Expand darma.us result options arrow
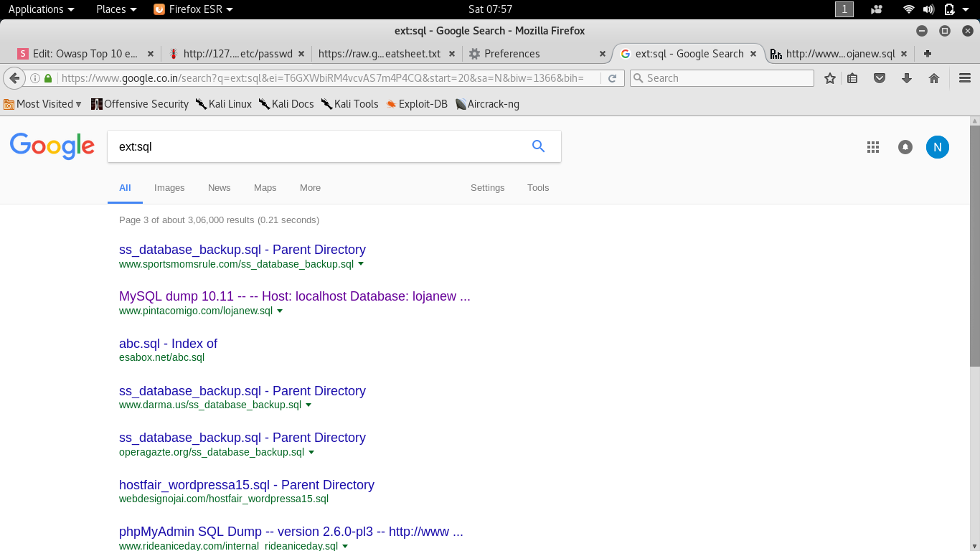The image size is (980, 551). [308, 405]
